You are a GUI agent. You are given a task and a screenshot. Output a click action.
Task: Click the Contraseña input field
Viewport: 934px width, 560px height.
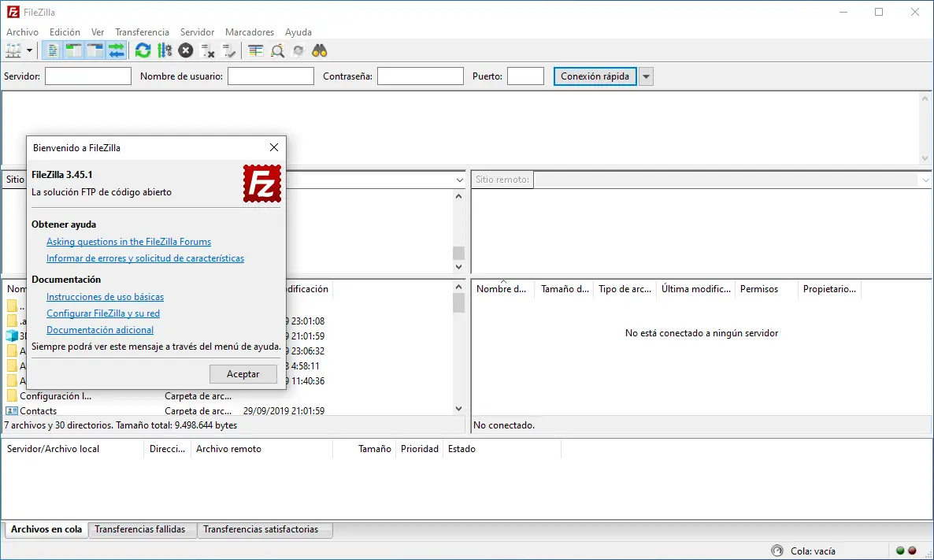[x=421, y=76]
